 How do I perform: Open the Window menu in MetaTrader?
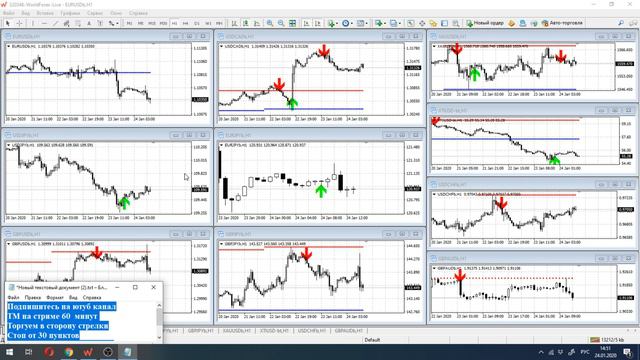116,13
